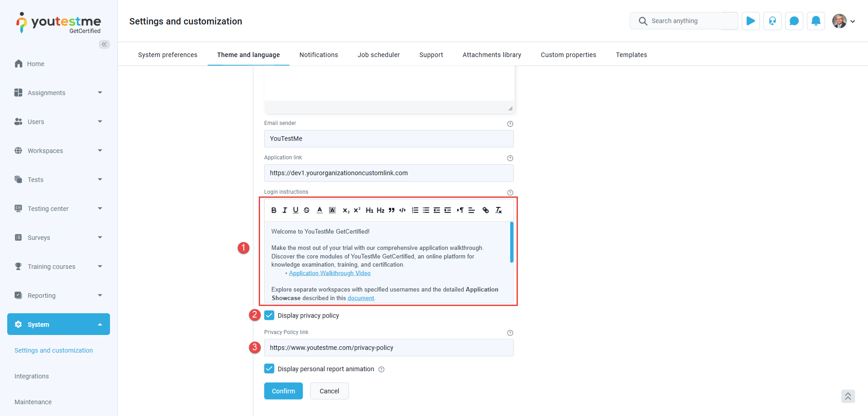This screenshot has height=416, width=868.
Task: Collapse the System menu
Action: click(x=58, y=324)
